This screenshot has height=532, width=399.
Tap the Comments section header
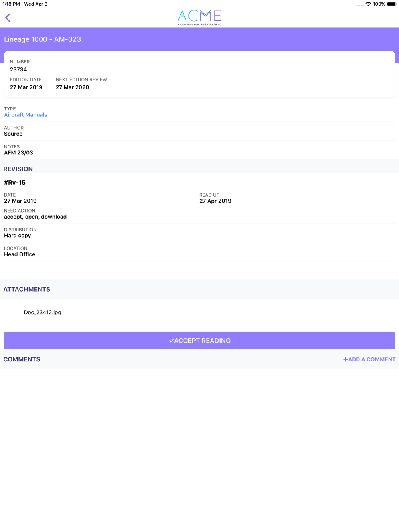point(22,359)
